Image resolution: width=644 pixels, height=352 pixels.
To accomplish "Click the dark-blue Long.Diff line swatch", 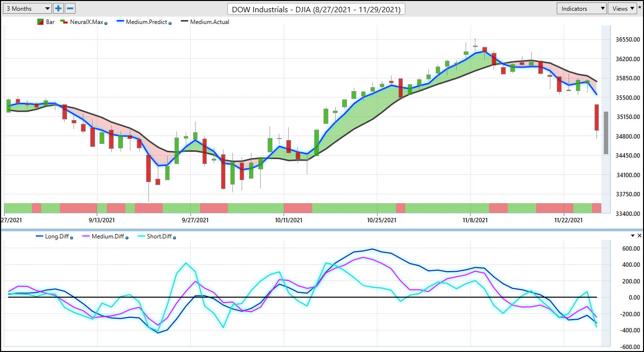I will point(39,236).
